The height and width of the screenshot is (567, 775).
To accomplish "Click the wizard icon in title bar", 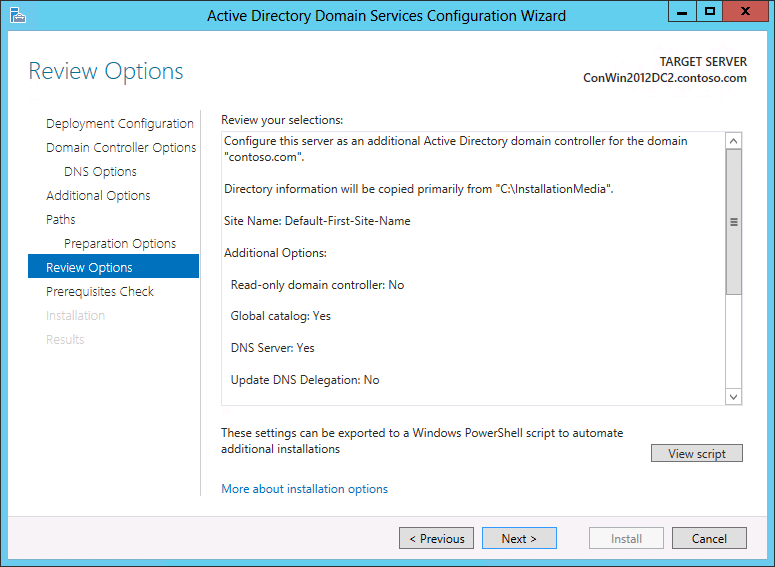I will tap(18, 15).
